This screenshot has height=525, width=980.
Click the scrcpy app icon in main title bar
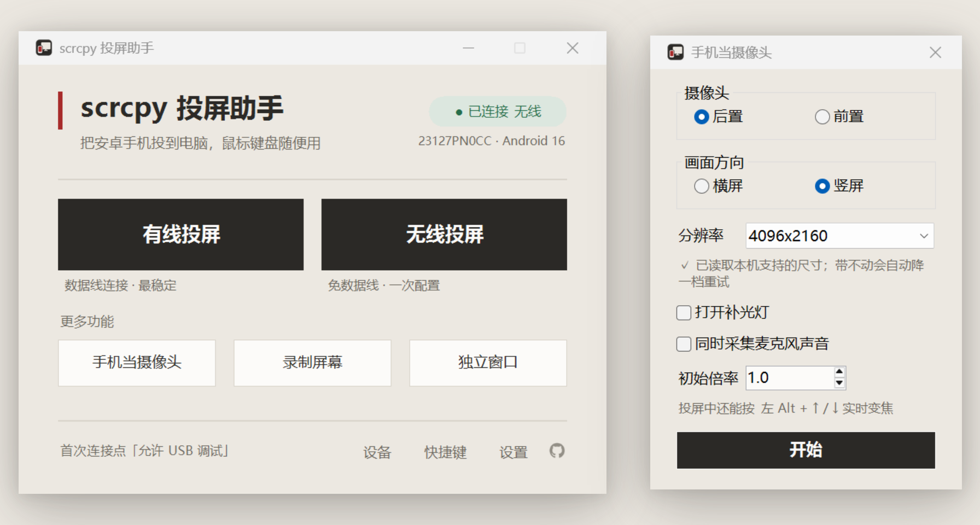click(x=44, y=48)
